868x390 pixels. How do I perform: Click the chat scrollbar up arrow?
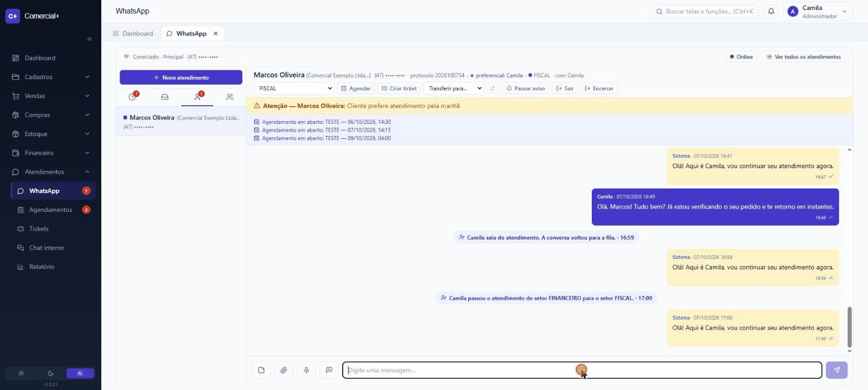850,149
